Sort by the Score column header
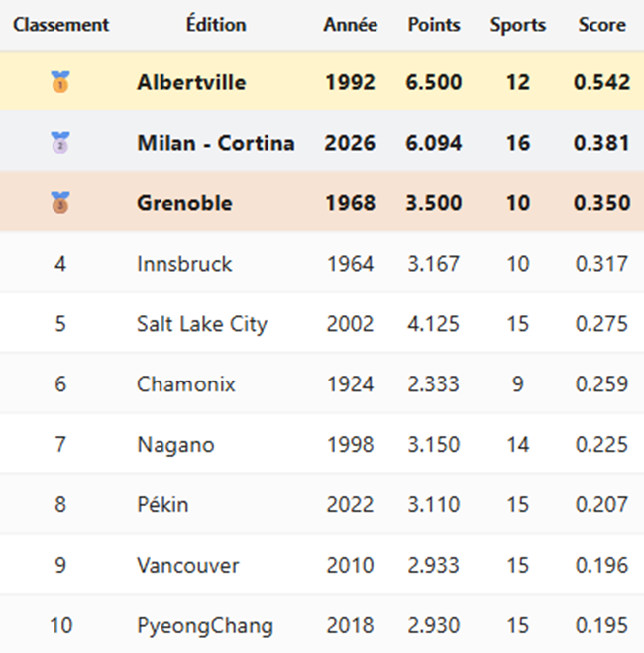The width and height of the screenshot is (644, 653). click(x=601, y=25)
